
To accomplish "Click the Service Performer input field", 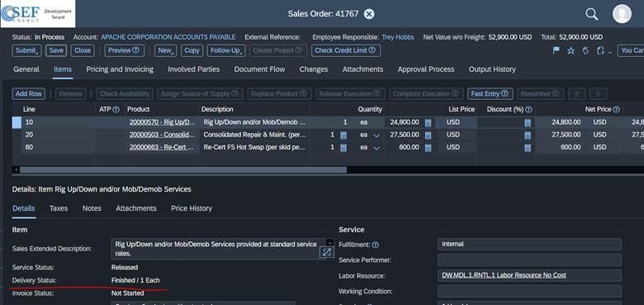I will [x=529, y=260].
